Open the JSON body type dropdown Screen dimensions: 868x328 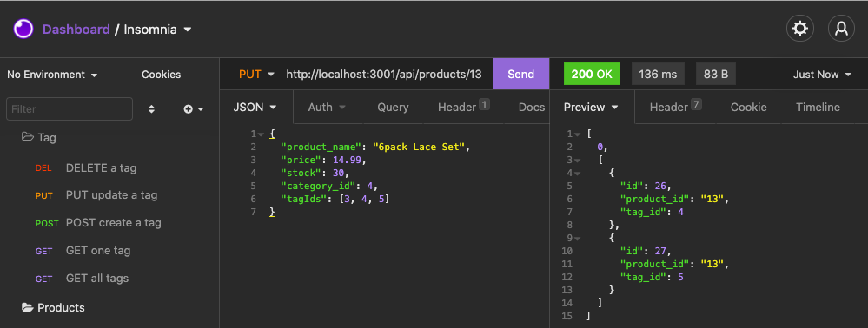point(255,108)
